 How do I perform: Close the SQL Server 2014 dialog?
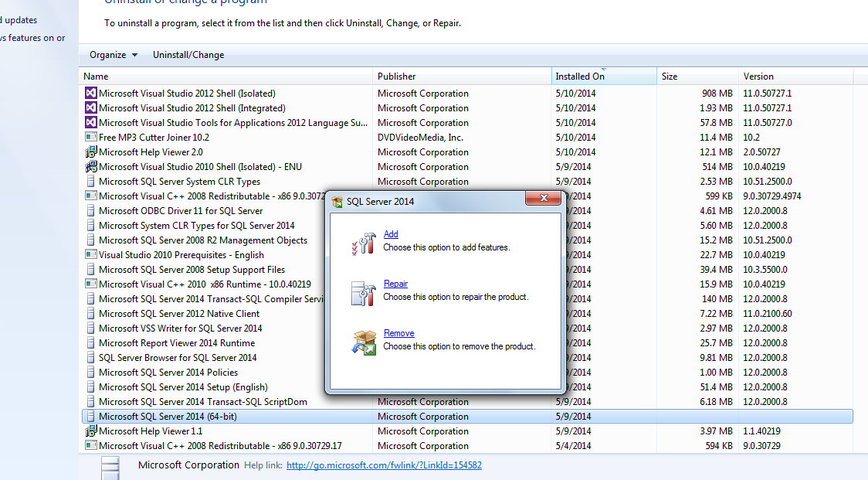coord(543,198)
